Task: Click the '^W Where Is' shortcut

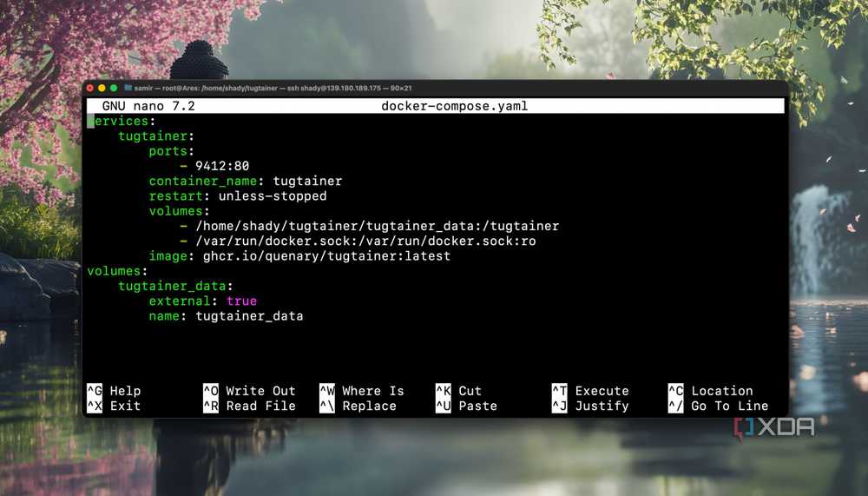Action: [x=361, y=390]
